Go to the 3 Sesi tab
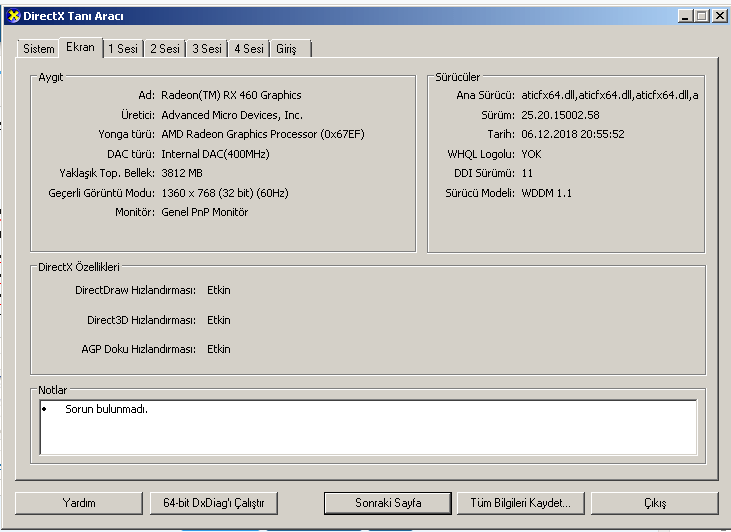This screenshot has height=532, width=731. (207, 48)
